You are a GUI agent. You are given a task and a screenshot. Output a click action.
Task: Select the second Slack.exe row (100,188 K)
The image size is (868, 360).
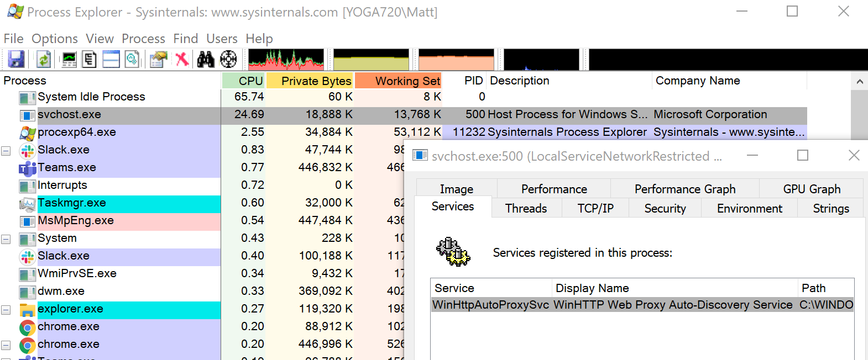tap(202, 256)
